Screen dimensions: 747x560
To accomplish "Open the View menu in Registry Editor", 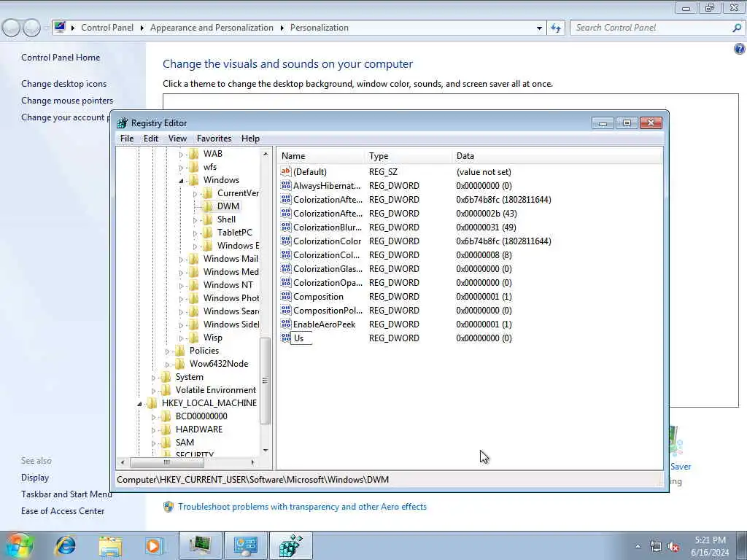I will click(177, 139).
